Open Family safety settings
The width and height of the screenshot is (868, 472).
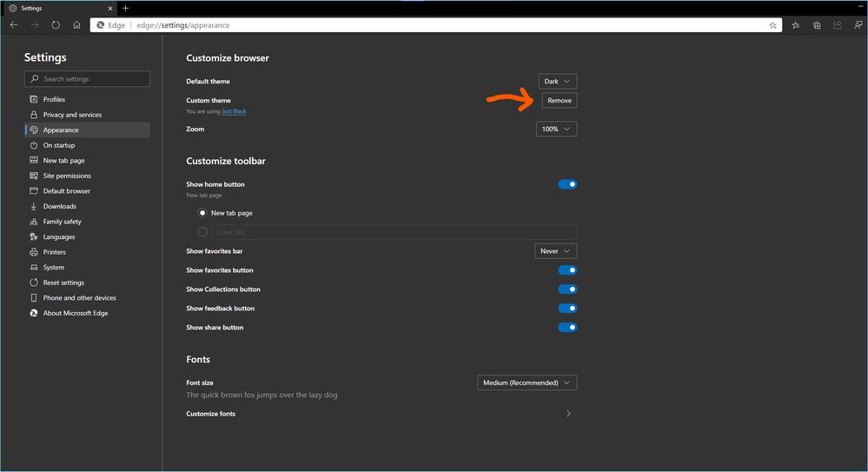point(88,221)
